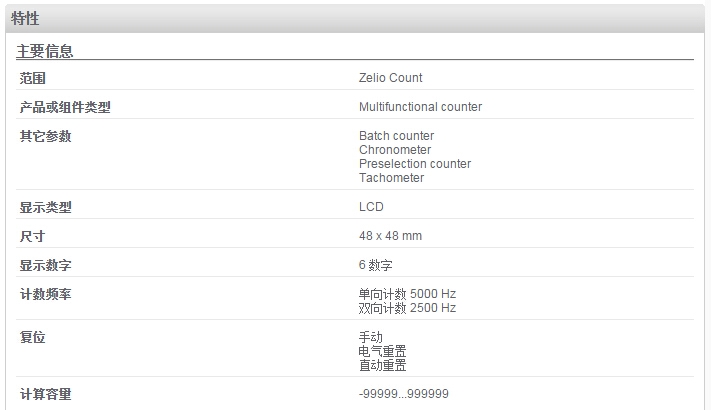Click the 48 x 48 mm size value
This screenshot has height=410, width=711.
(x=390, y=236)
